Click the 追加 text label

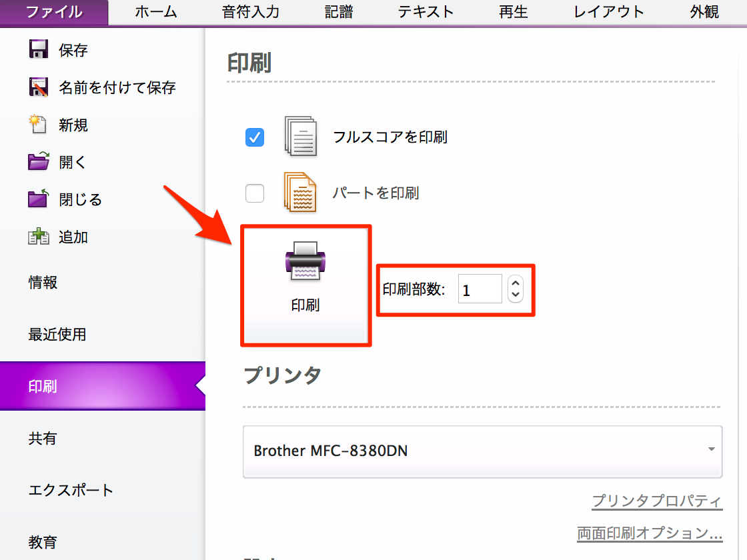pyautogui.click(x=73, y=237)
